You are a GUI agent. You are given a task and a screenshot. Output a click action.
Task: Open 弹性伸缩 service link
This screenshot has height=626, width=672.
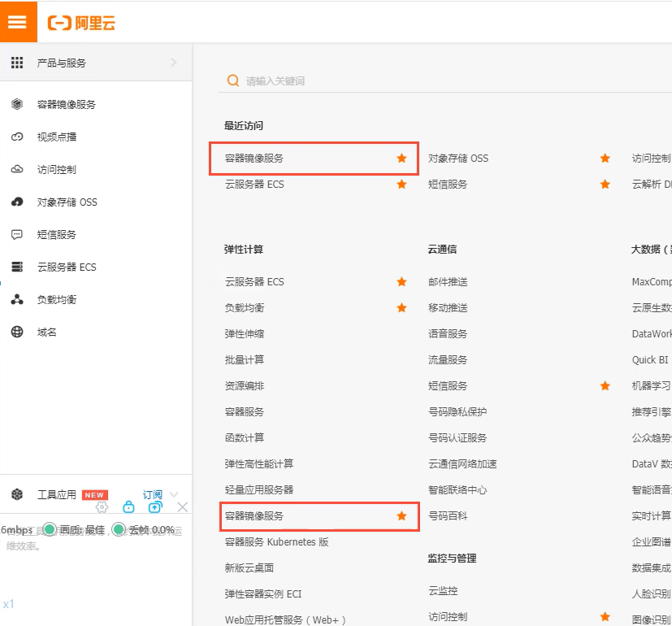245,334
